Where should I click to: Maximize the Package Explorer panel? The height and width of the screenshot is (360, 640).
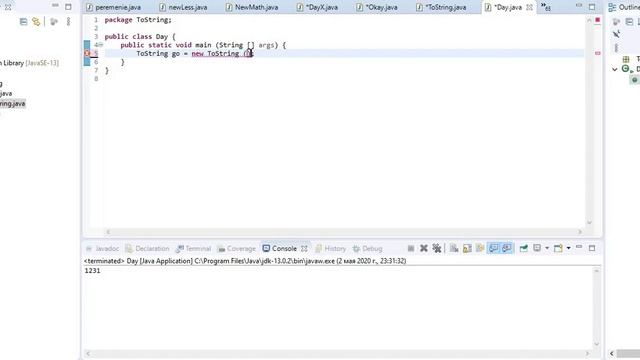point(68,7)
